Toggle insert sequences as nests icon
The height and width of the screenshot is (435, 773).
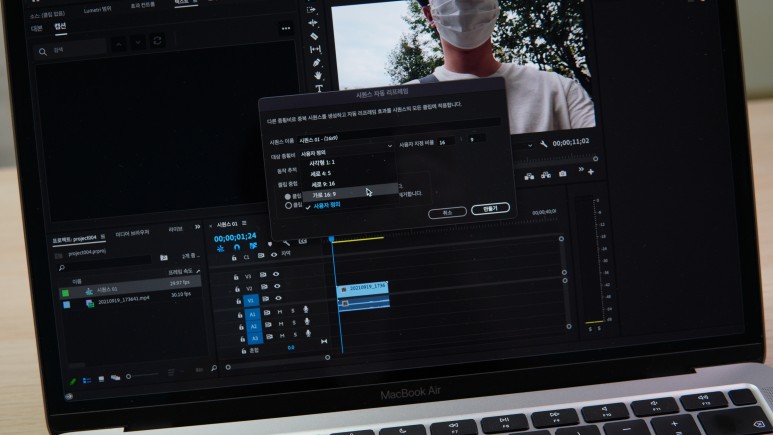coord(220,248)
